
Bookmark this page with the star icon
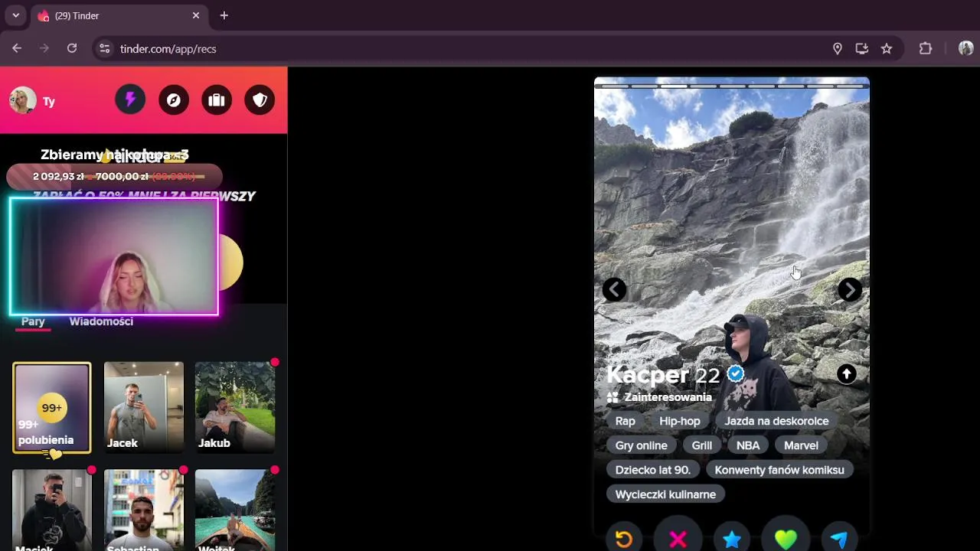[887, 48]
